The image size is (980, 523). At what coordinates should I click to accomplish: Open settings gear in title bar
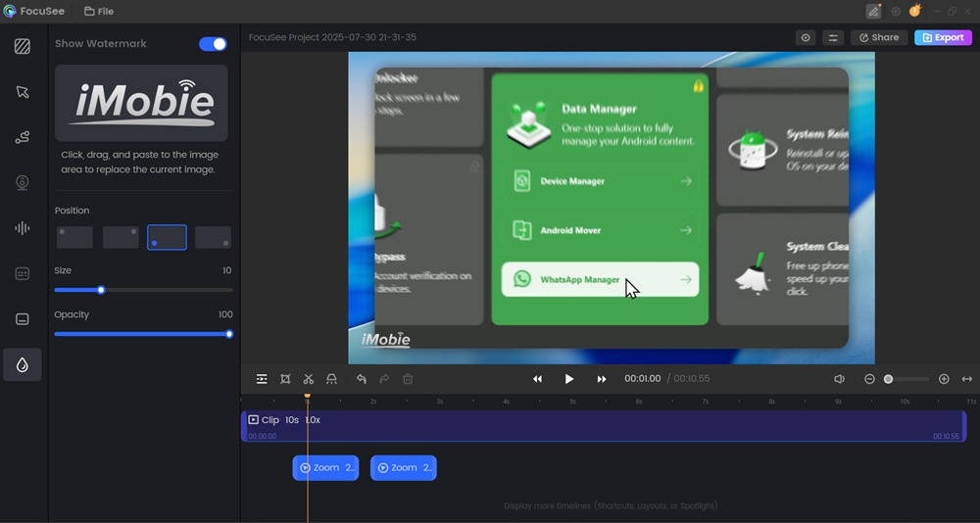tap(896, 11)
